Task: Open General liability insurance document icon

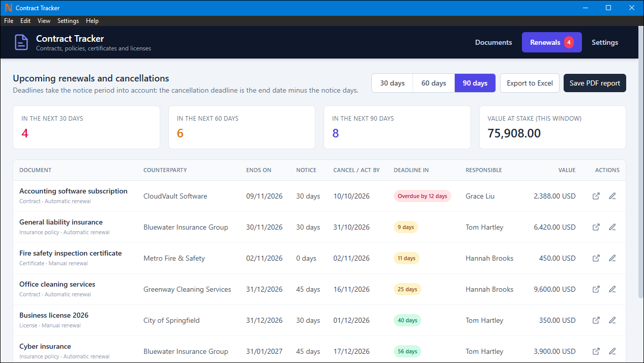Action: (596, 227)
